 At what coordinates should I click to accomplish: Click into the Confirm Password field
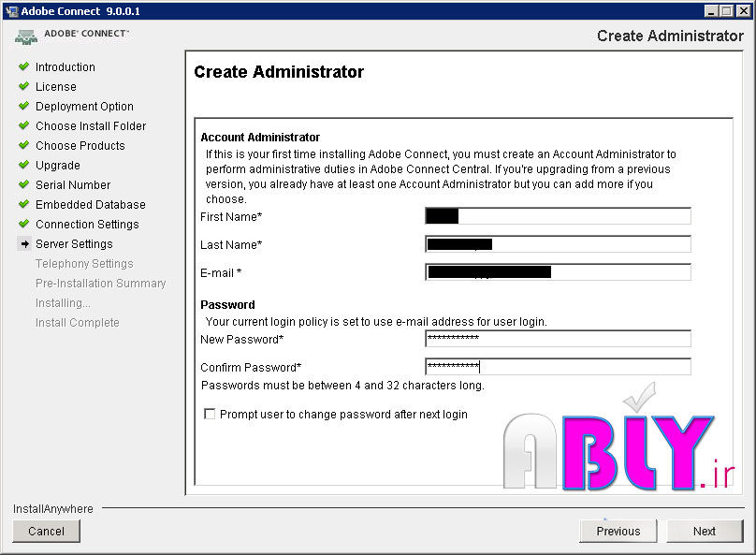click(x=558, y=367)
